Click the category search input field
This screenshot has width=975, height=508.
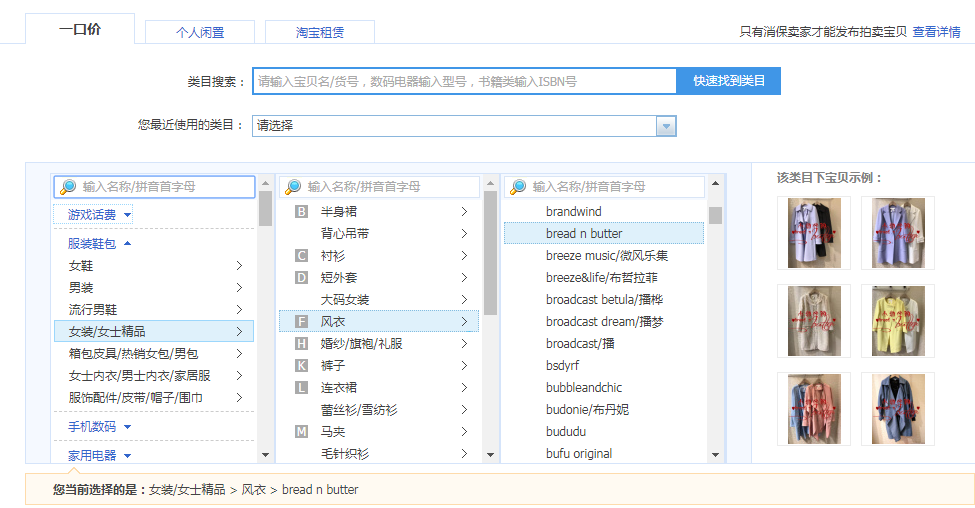tap(464, 81)
